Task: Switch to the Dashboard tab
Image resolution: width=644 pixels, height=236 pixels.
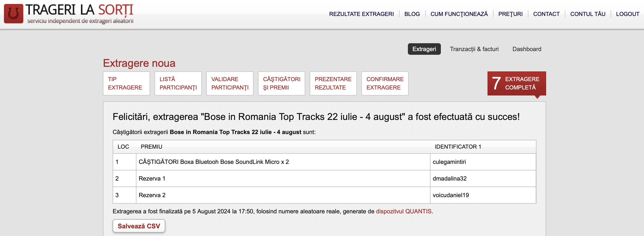Action: [x=527, y=49]
